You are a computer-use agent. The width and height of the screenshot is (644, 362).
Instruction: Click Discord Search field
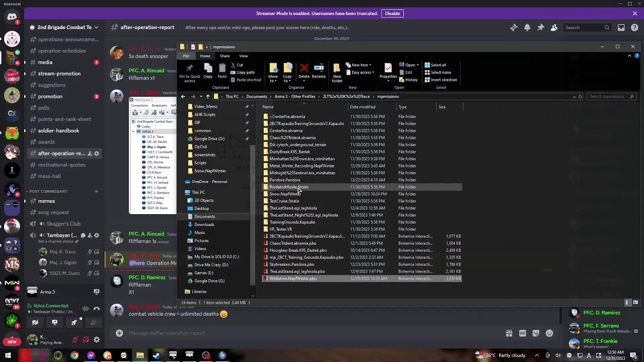[588, 28]
